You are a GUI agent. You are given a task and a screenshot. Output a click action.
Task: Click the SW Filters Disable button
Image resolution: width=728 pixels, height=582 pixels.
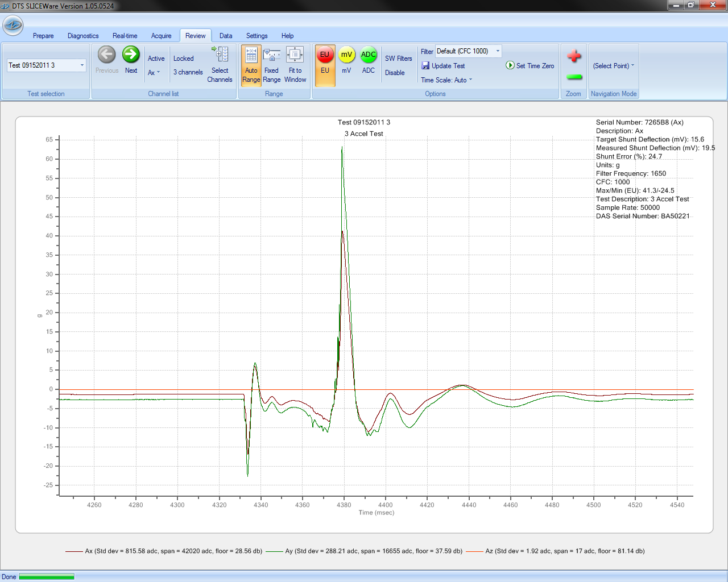(x=395, y=73)
